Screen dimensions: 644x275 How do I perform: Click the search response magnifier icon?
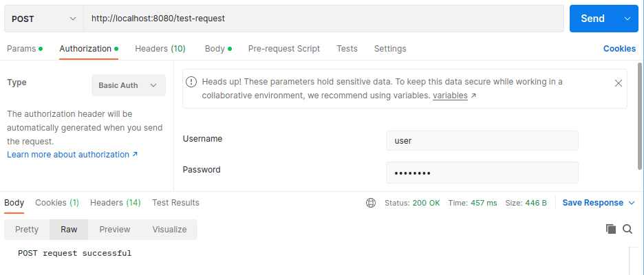pyautogui.click(x=627, y=229)
